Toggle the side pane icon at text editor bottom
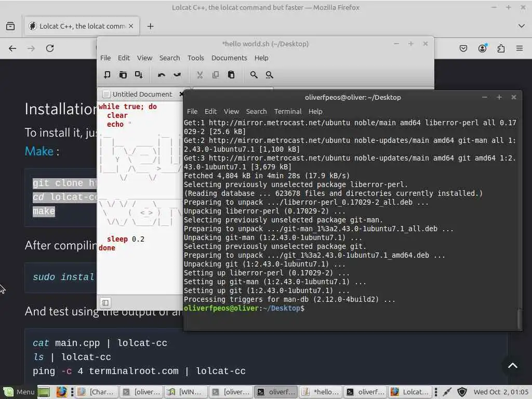The image size is (532, 399). pos(105,302)
